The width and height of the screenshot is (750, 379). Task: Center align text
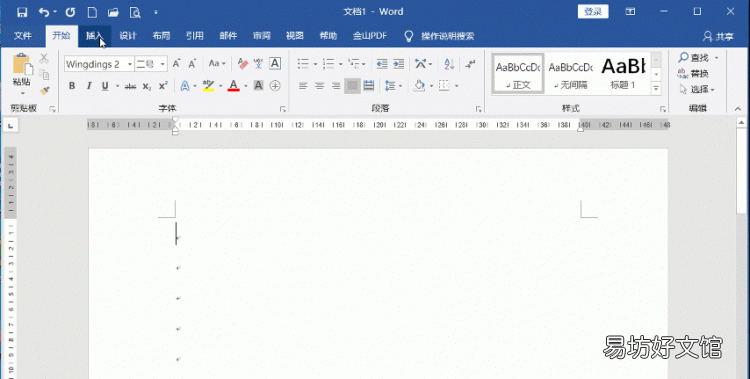click(x=320, y=86)
